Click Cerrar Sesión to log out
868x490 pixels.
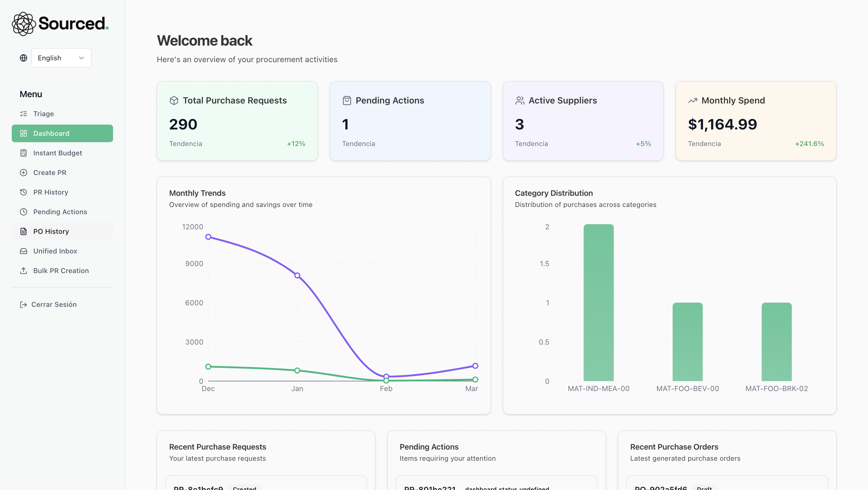(x=54, y=304)
